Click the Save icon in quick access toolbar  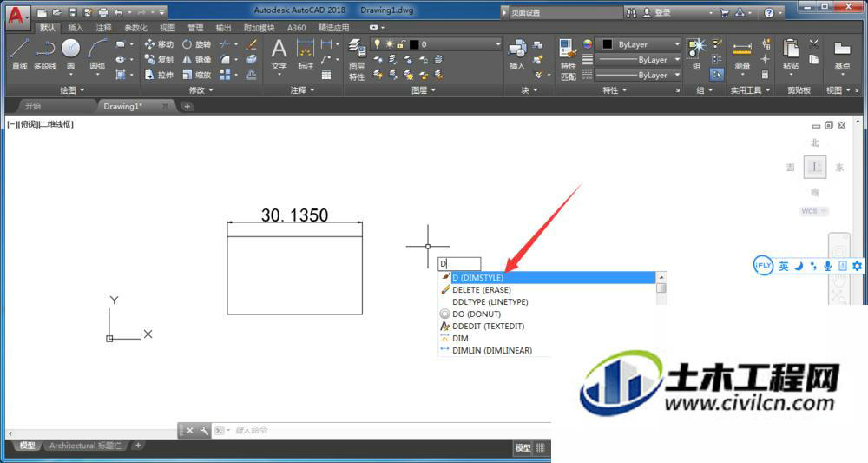[73, 12]
